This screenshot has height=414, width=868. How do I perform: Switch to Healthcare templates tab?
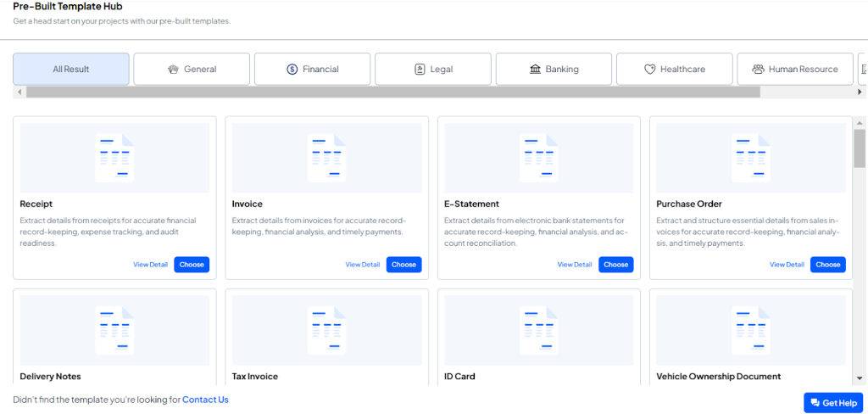[x=674, y=70]
